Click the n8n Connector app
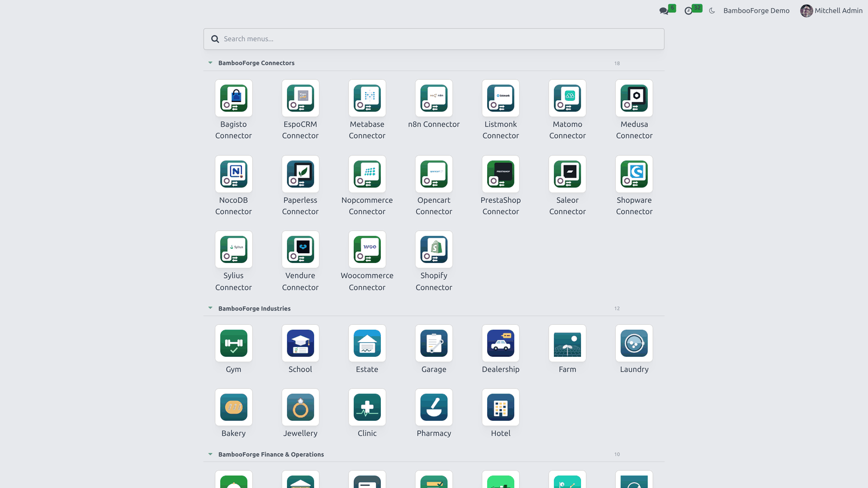Viewport: 868px width, 488px height. click(434, 98)
